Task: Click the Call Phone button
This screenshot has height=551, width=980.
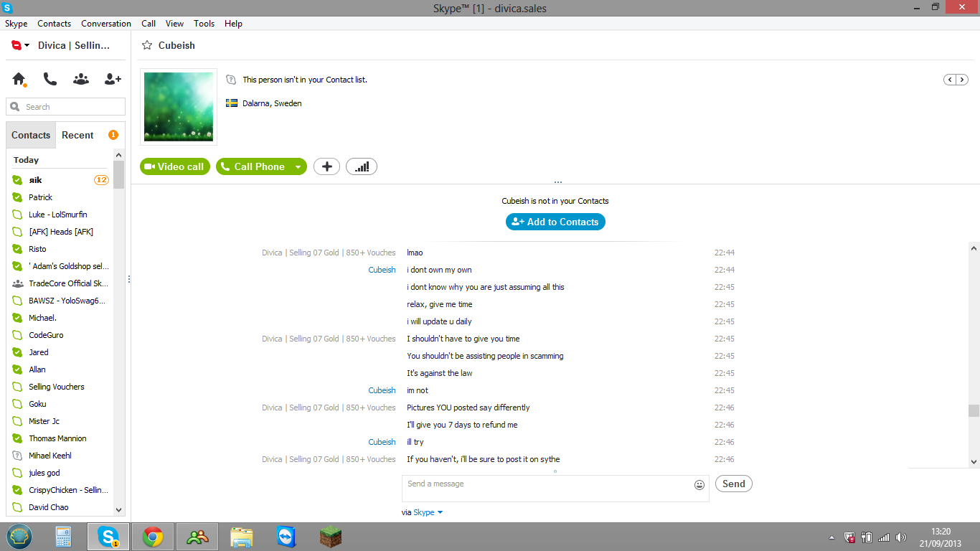Action: pyautogui.click(x=254, y=166)
